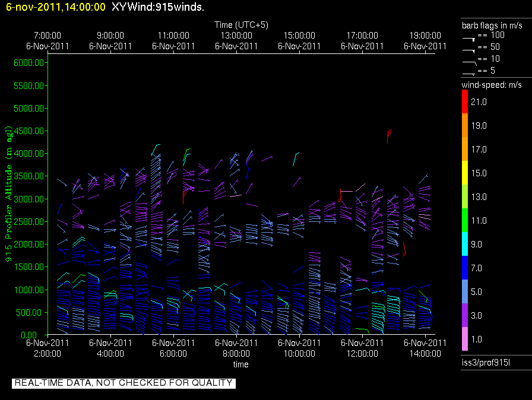Image resolution: width=532 pixels, height=400 pixels.
Task: Click the 2:00:00 bottom axis tick label
Action: point(47,354)
